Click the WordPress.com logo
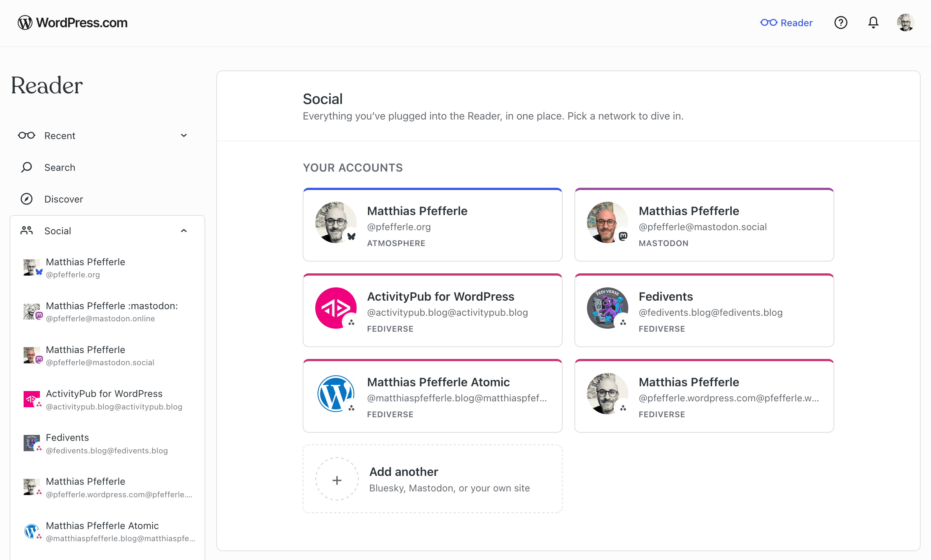 pos(72,23)
